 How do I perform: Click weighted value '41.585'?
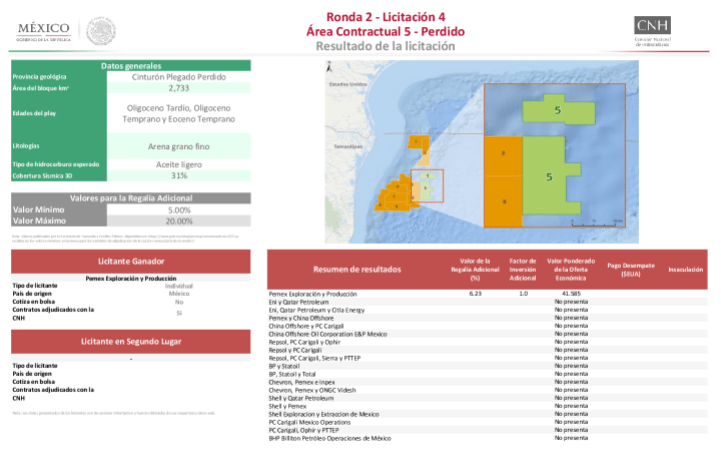(571, 293)
